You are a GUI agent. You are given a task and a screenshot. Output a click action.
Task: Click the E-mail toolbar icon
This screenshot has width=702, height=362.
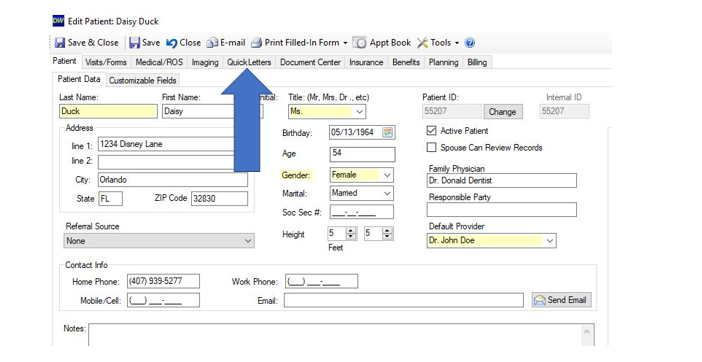212,43
